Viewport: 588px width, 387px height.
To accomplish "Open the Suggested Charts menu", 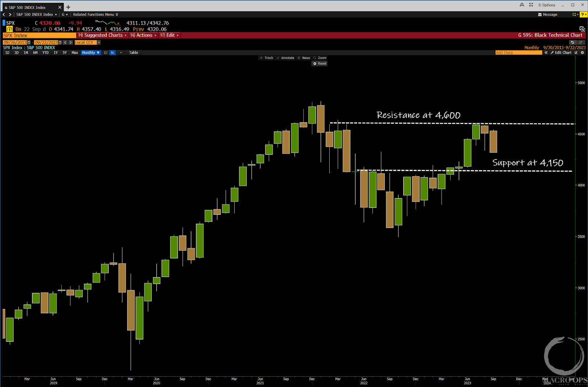I will 103,35.
